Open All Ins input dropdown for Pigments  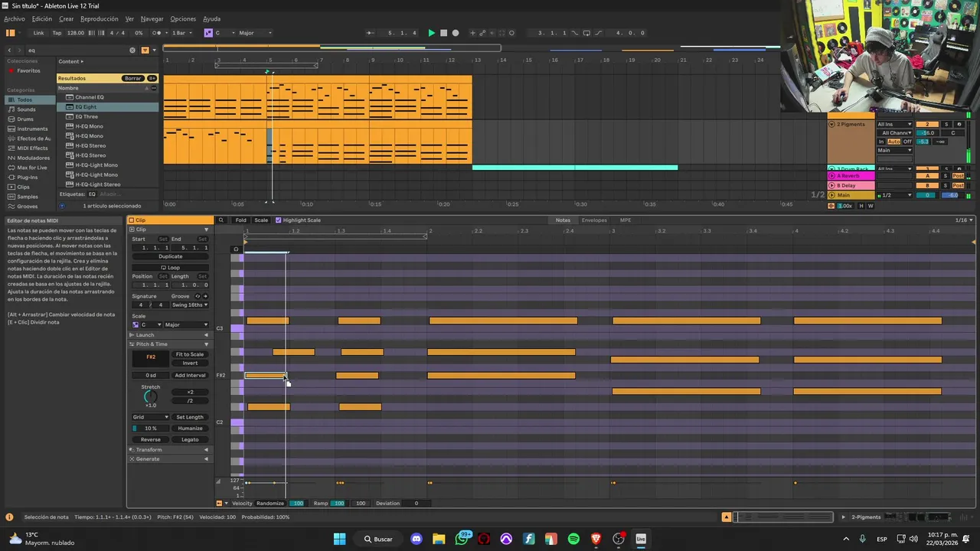point(894,124)
